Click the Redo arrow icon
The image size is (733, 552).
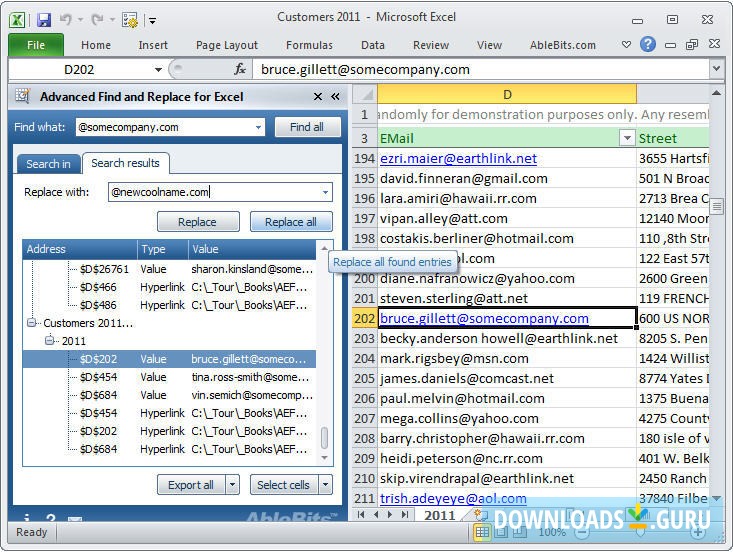point(97,20)
